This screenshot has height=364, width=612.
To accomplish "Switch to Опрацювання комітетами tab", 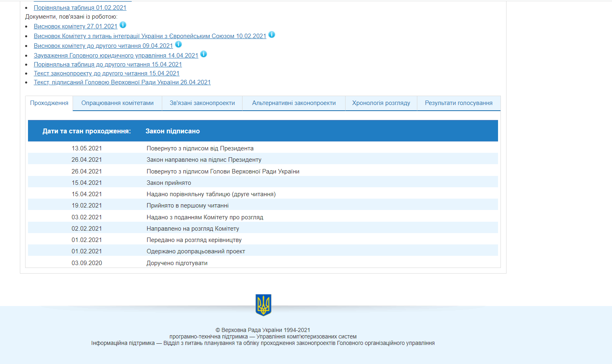I will [x=117, y=103].
